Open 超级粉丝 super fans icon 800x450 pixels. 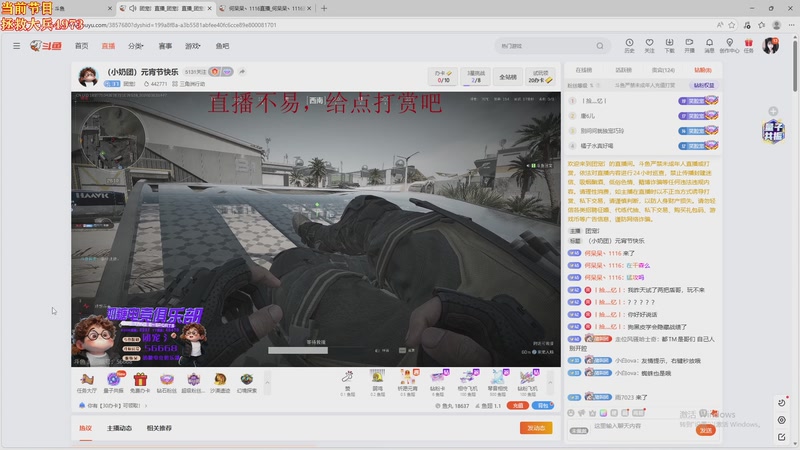tap(193, 383)
